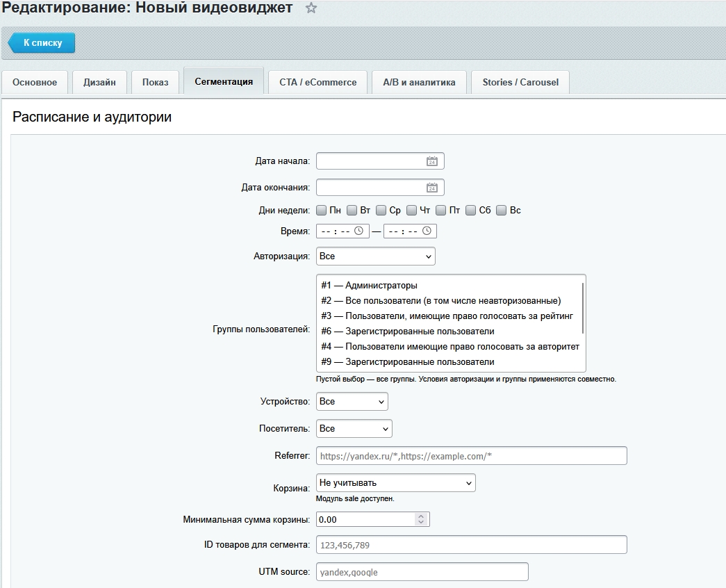Expand the Посетитель dropdown
Viewport: 726px width, 588px height.
coord(354,429)
